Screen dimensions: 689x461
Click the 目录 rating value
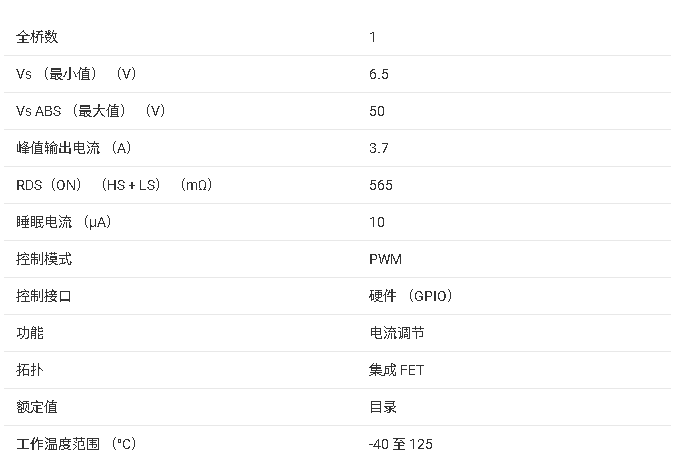pos(383,407)
